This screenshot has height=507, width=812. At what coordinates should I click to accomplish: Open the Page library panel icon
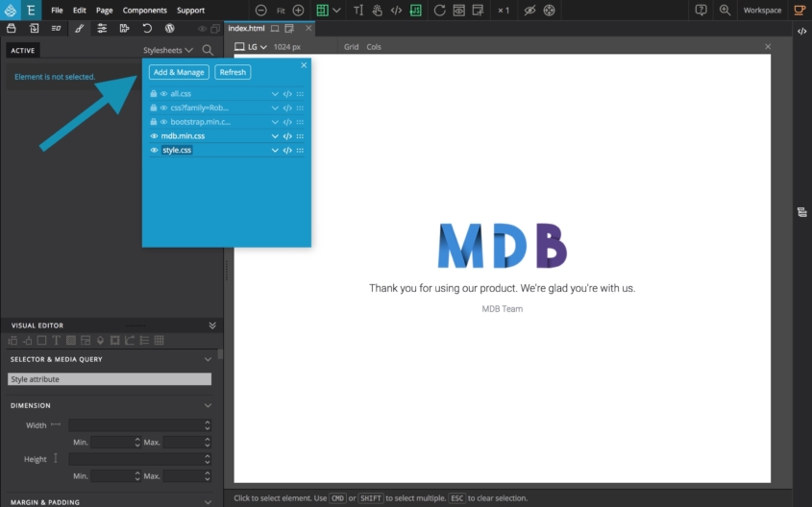click(x=35, y=29)
